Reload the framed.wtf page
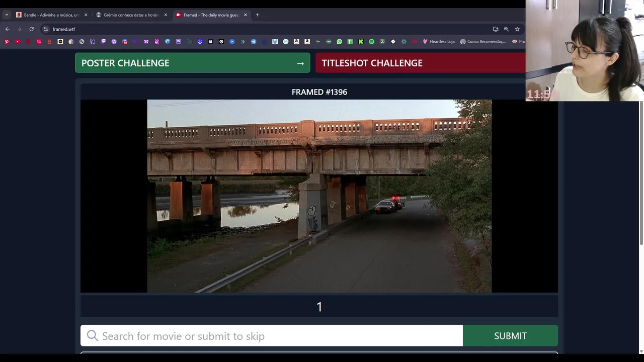 pos(31,29)
